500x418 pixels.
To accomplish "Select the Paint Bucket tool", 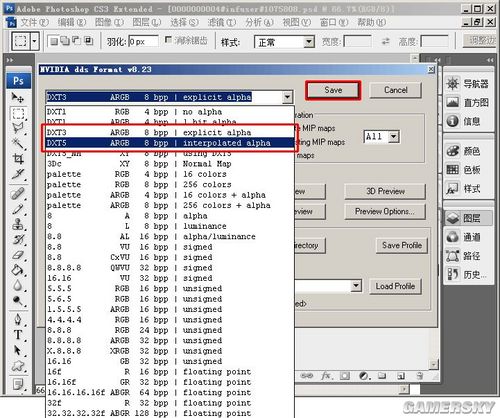I will click(18, 270).
